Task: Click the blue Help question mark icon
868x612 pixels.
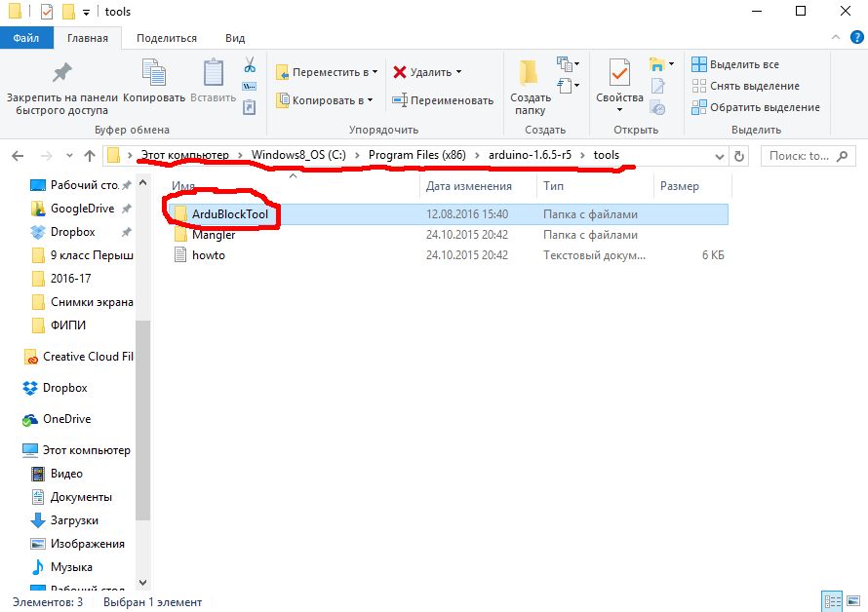Action: 856,38
